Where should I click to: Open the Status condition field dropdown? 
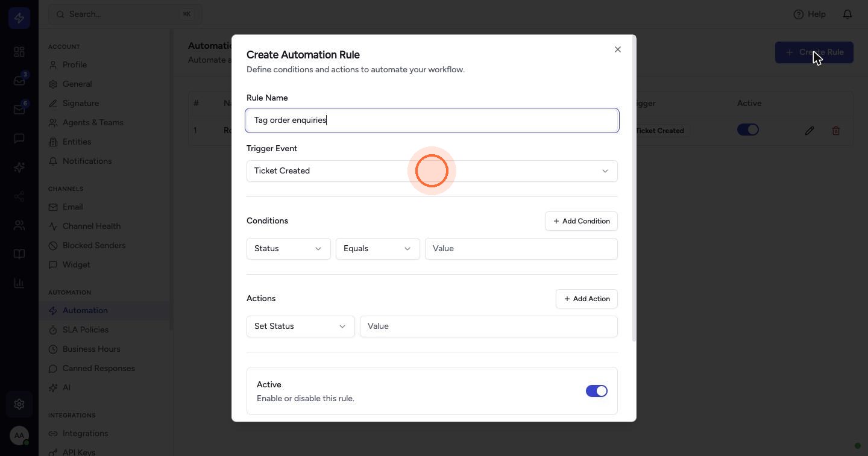click(x=289, y=249)
